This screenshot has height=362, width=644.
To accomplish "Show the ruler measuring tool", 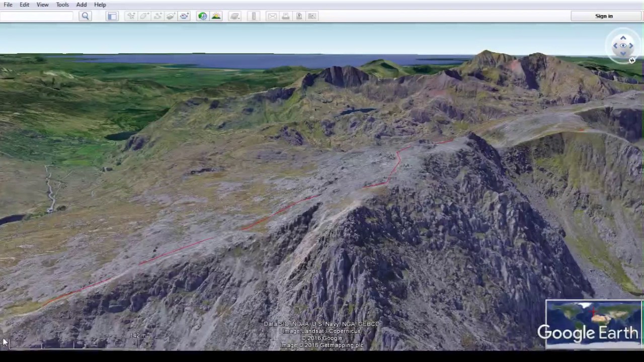I will (x=254, y=16).
